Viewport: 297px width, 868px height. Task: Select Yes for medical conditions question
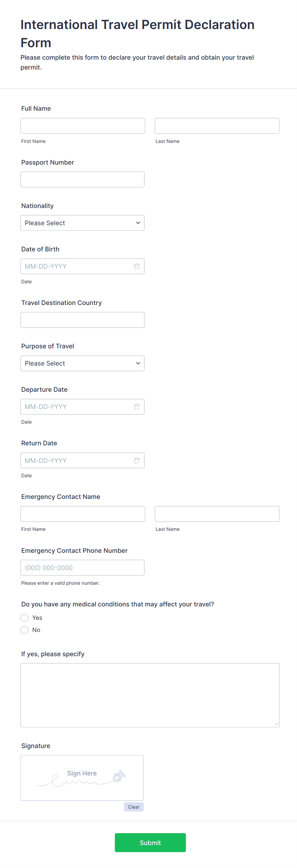click(24, 618)
